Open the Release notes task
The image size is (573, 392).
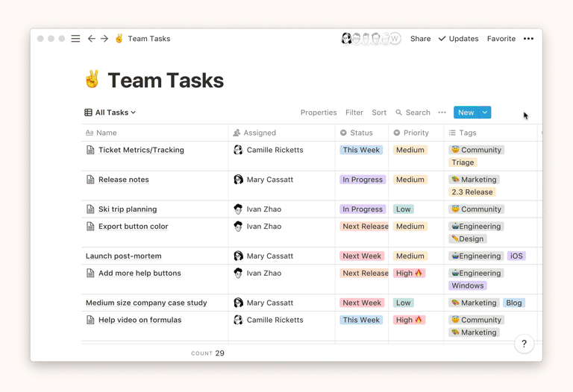[124, 180]
